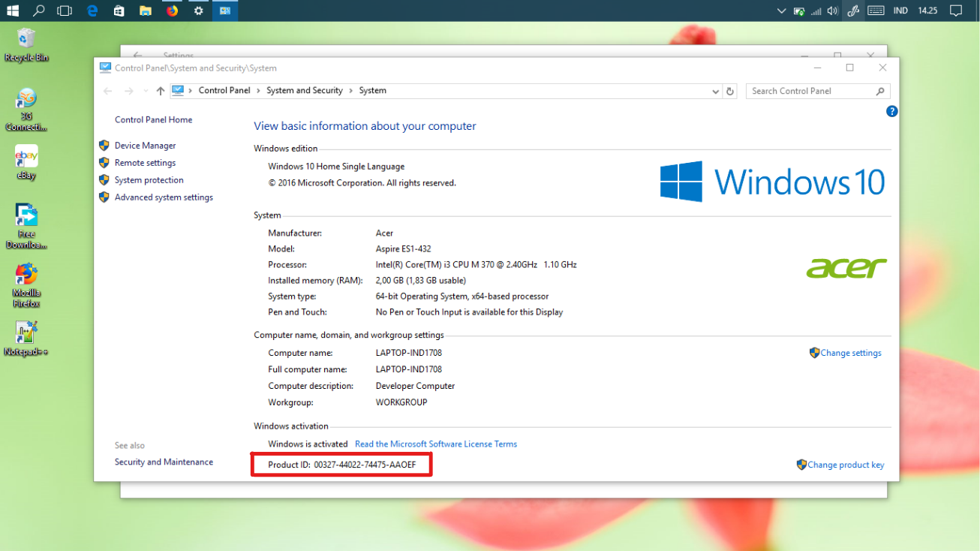Click inside the Search Control Panel box

click(x=810, y=91)
